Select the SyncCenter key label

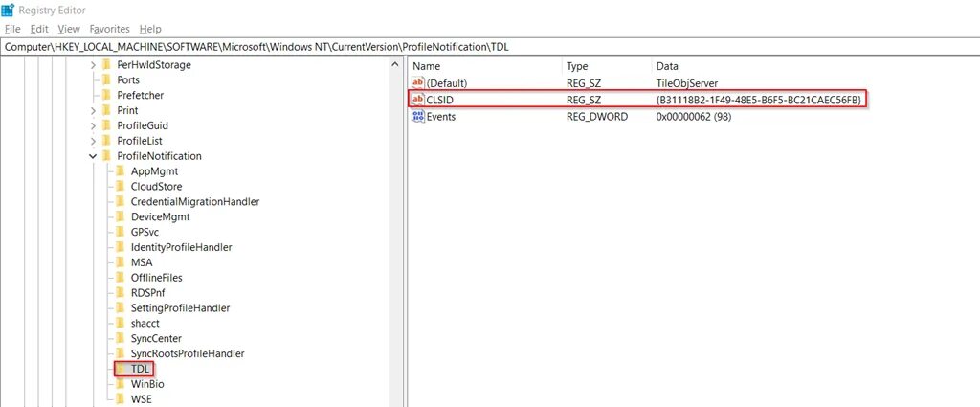156,338
